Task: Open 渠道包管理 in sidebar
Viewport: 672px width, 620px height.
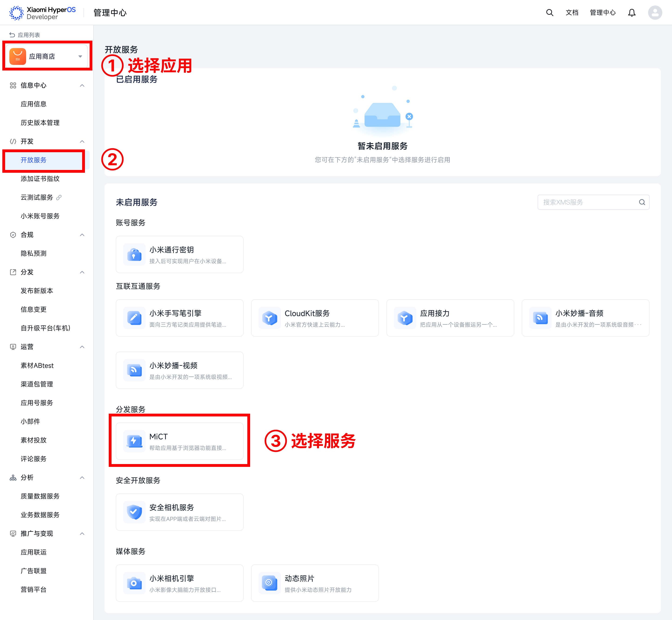Action: [37, 384]
